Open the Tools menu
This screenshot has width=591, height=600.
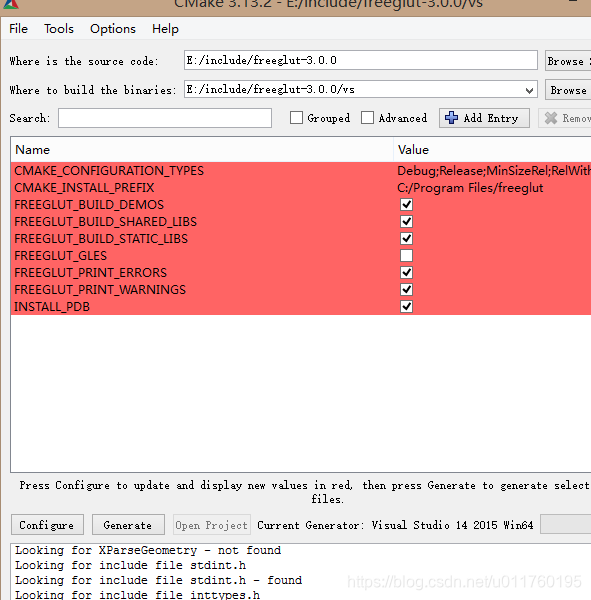point(59,29)
